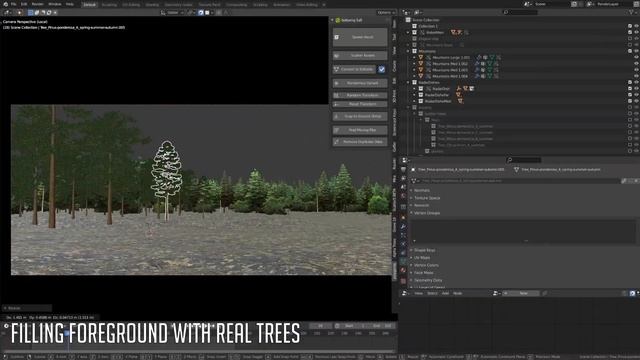Image resolution: width=640 pixels, height=360 pixels.
Task: Click the mesh data-block name field
Action: (x=520, y=181)
